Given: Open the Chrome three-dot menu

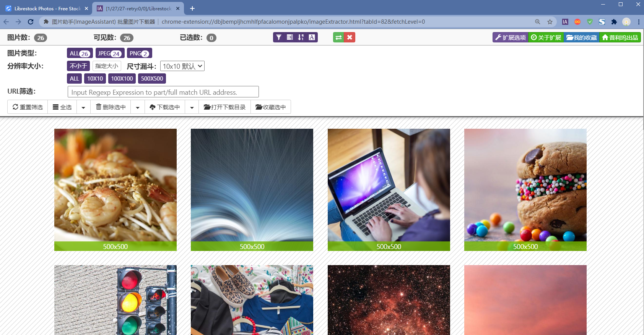Looking at the screenshot, I should pyautogui.click(x=639, y=22).
